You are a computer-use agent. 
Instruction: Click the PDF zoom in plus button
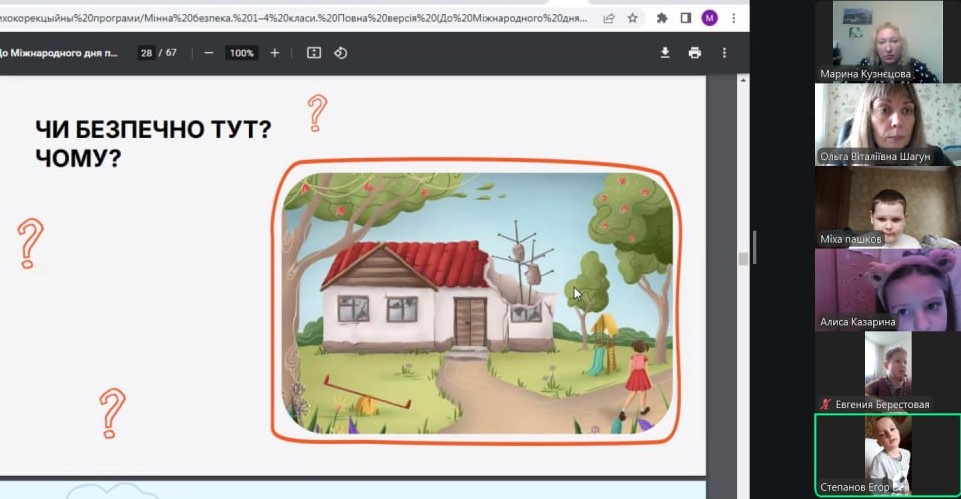tap(275, 53)
